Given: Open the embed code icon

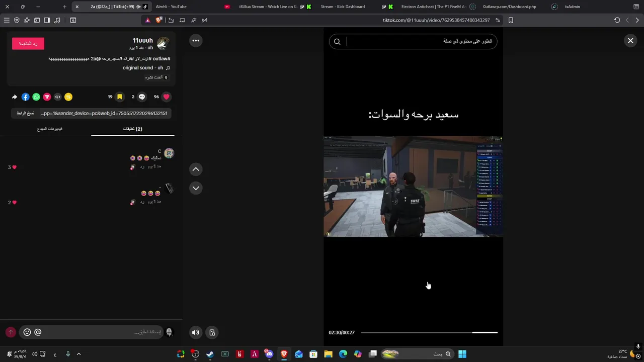Looking at the screenshot, I should click(58, 97).
